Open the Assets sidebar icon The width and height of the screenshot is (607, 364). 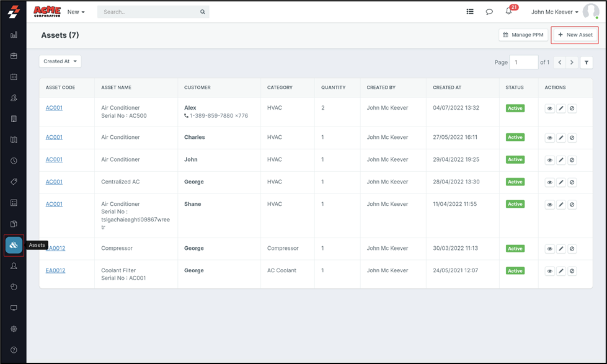[14, 245]
